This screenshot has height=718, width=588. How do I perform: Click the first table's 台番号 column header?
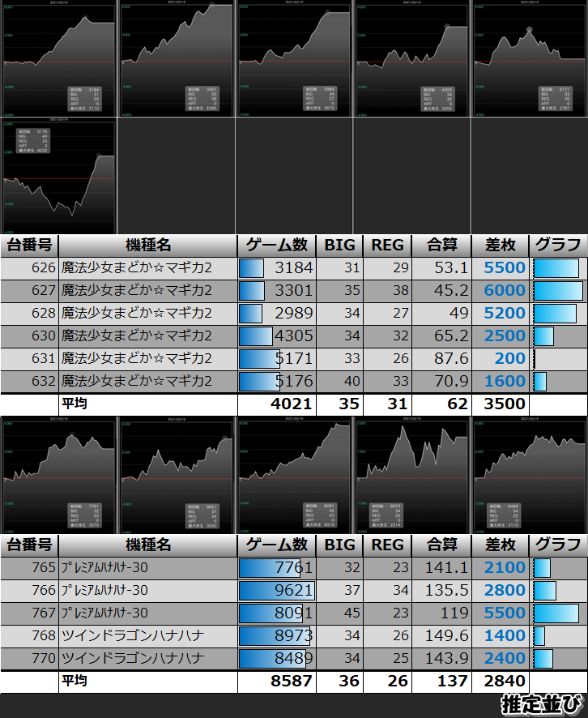29,246
